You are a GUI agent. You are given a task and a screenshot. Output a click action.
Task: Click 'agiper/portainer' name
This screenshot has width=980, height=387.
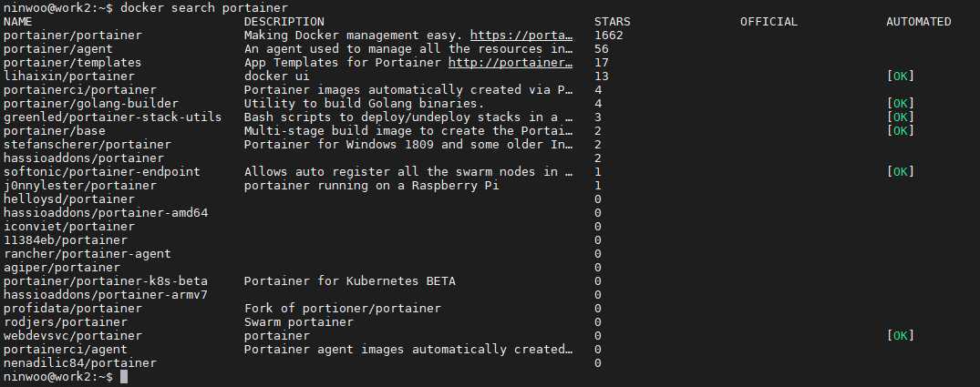61,268
